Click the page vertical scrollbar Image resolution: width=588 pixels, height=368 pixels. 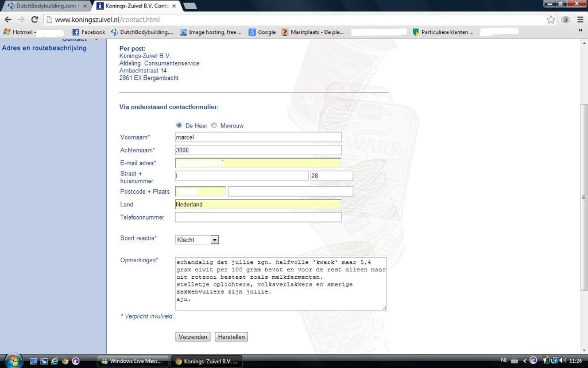pos(584,195)
